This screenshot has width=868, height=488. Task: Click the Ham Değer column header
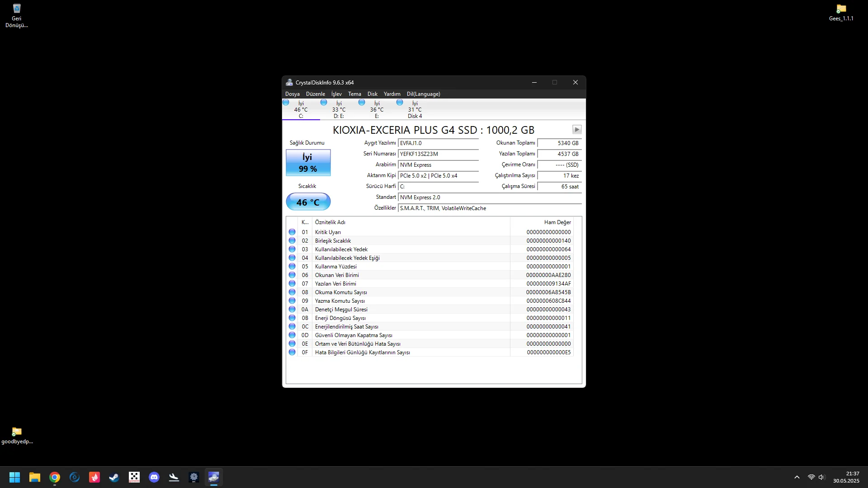click(557, 222)
